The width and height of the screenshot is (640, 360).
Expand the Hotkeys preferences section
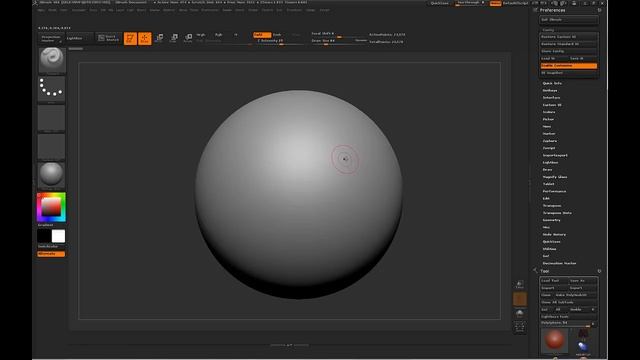pos(550,90)
